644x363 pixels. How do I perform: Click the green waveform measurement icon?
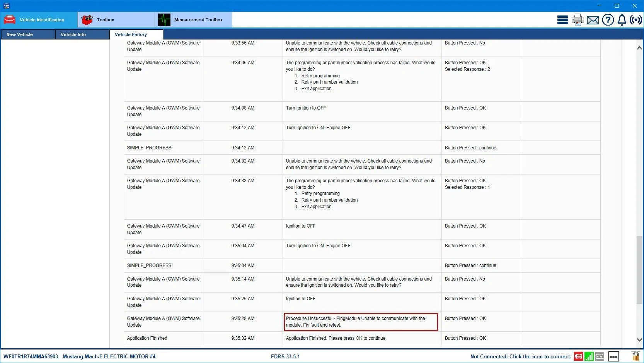tap(164, 20)
